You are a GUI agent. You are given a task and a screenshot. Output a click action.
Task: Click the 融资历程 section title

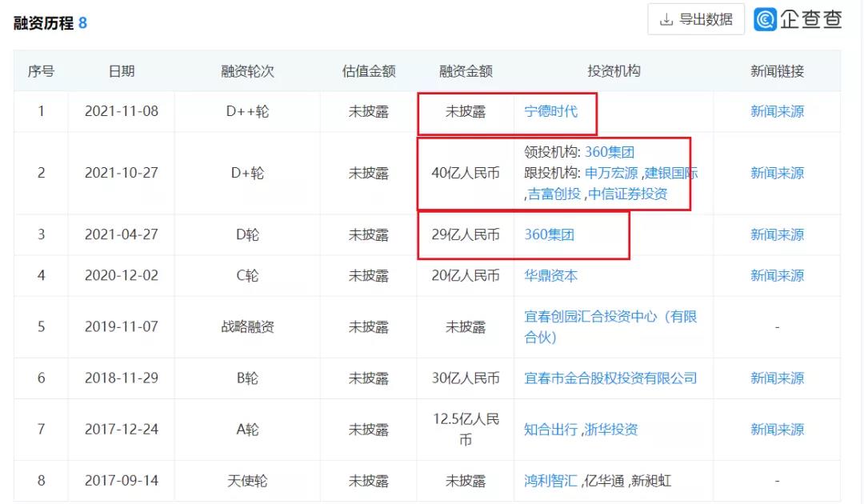click(43, 23)
